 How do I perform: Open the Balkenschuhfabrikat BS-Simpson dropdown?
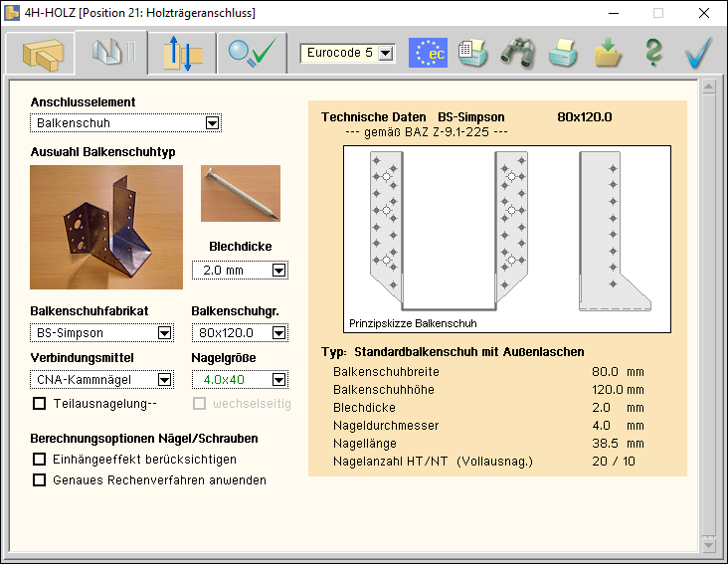coord(163,333)
